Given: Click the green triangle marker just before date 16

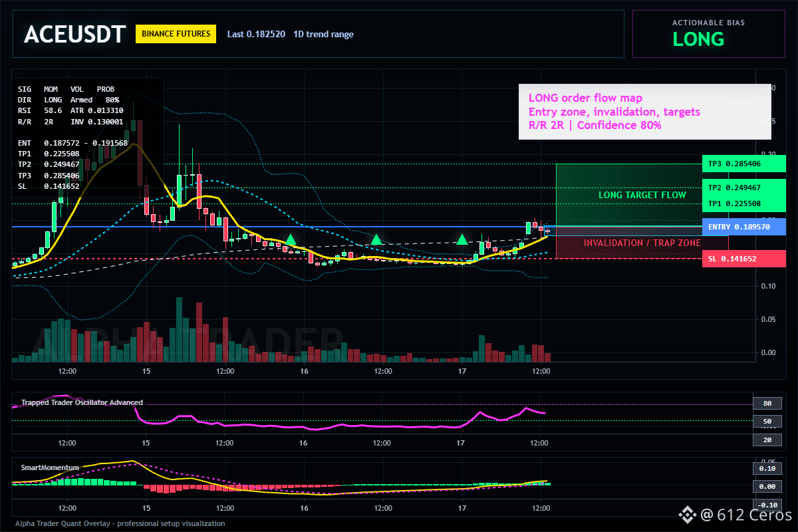Looking at the screenshot, I should pyautogui.click(x=291, y=239).
